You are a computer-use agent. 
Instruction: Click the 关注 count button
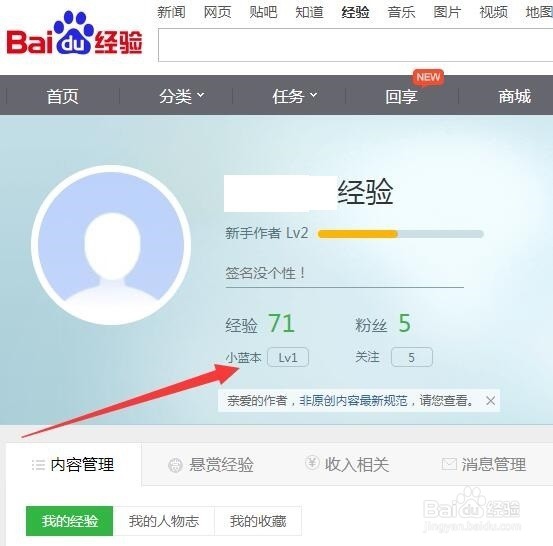pyautogui.click(x=412, y=357)
